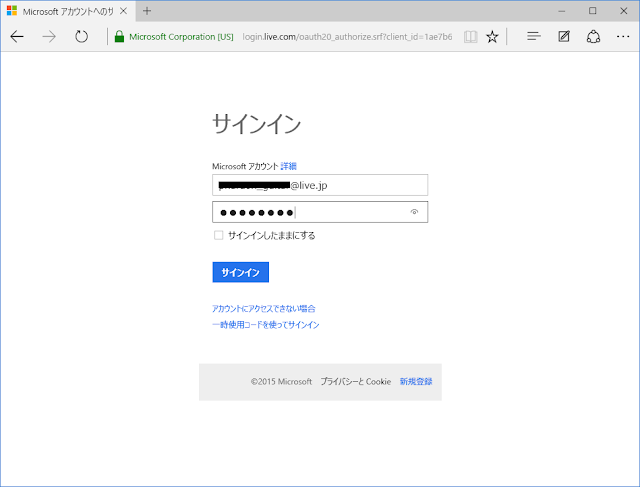Open the Share icon
The height and width of the screenshot is (487, 640).
[x=593, y=37]
